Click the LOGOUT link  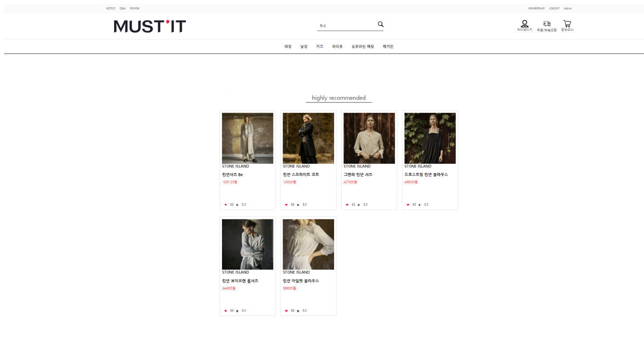pyautogui.click(x=554, y=8)
